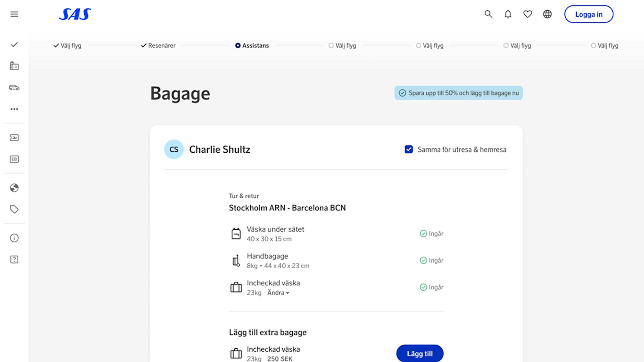Open the hamburger menu icon
The width and height of the screenshot is (644, 362).
tap(14, 14)
